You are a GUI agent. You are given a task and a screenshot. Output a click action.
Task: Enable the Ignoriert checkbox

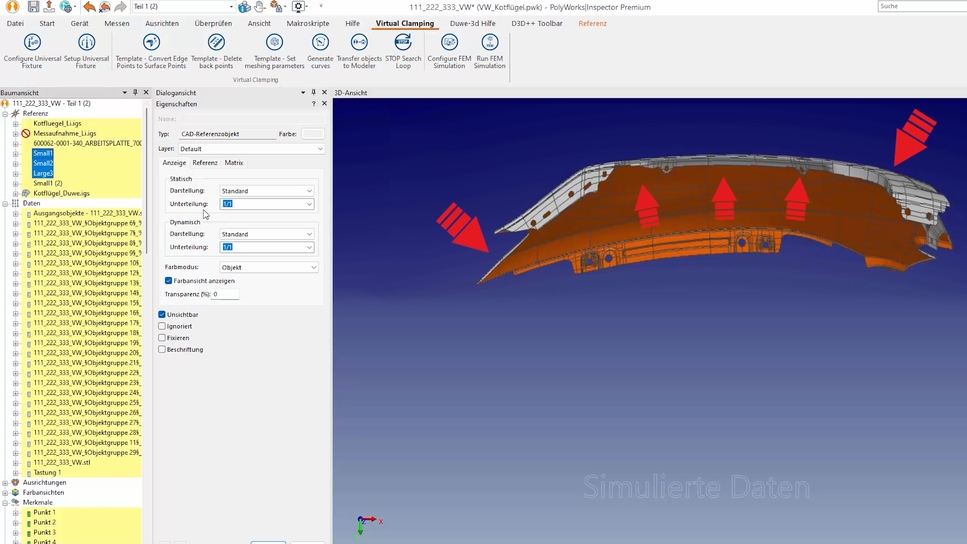click(162, 326)
